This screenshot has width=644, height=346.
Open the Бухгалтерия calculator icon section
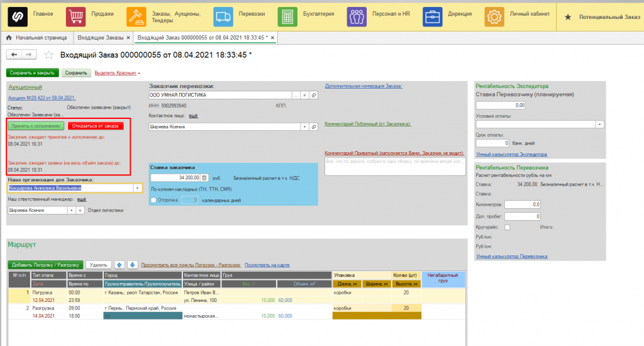287,16
